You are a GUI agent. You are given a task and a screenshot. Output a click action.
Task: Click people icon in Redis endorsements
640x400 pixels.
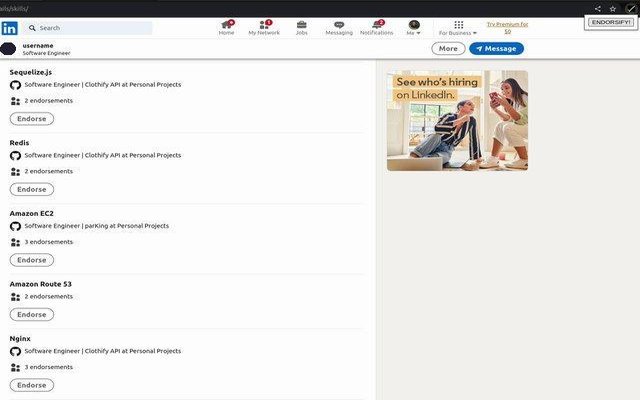click(x=16, y=172)
